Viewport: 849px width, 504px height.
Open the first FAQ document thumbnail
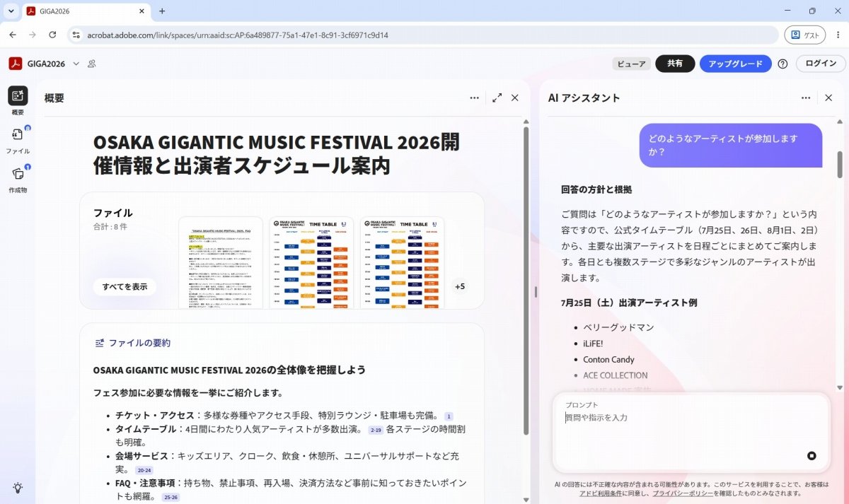point(220,262)
